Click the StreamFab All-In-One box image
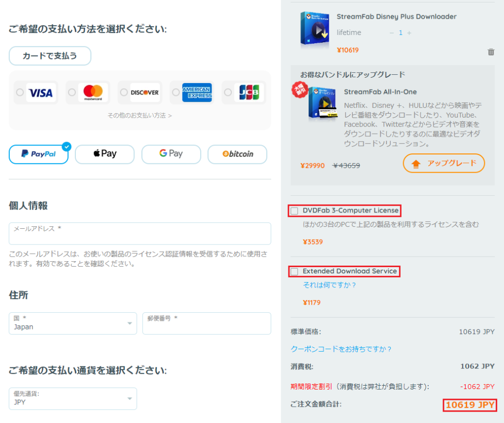This screenshot has width=504, height=423. tap(322, 103)
